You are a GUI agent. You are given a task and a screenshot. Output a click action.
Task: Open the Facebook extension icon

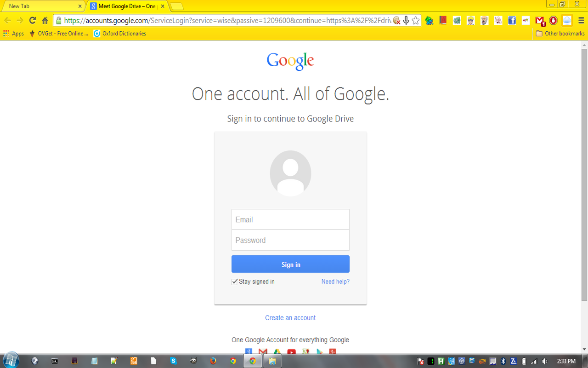point(512,20)
